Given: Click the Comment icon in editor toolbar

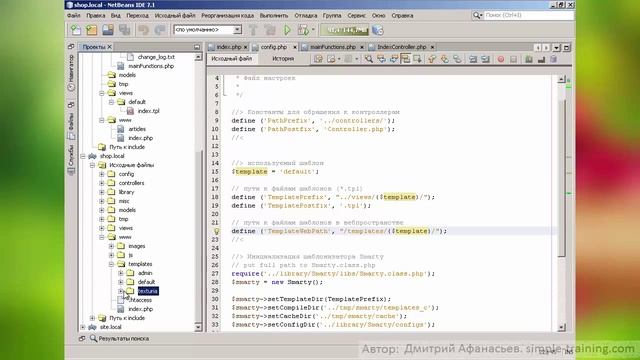Looking at the screenshot, I should [x=529, y=59].
